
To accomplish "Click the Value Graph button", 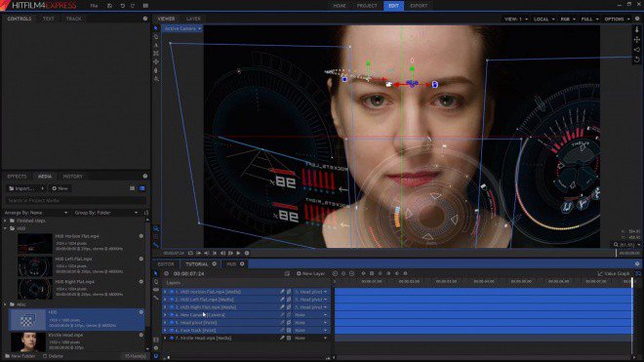I will click(614, 273).
